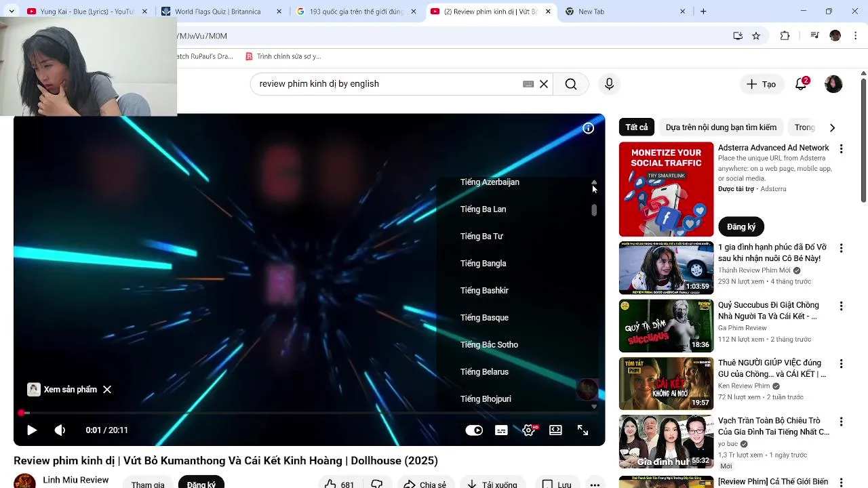Click the search magnifier button

pyautogui.click(x=571, y=84)
